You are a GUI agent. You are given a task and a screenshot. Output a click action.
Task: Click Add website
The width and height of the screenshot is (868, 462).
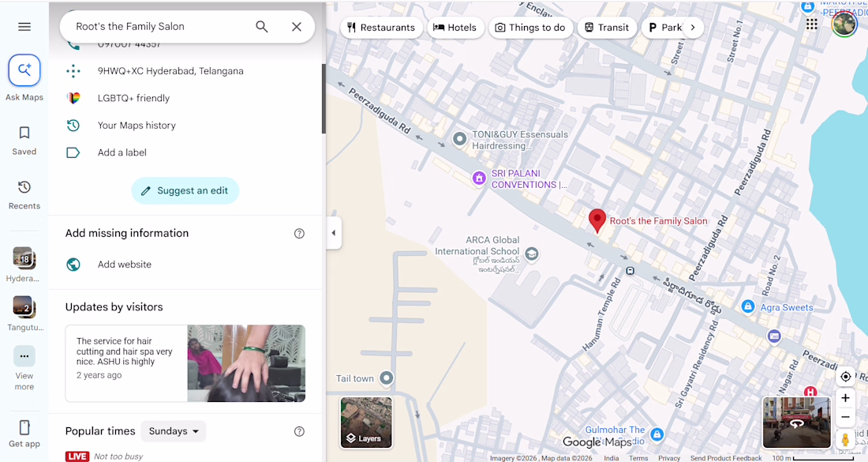tap(125, 265)
